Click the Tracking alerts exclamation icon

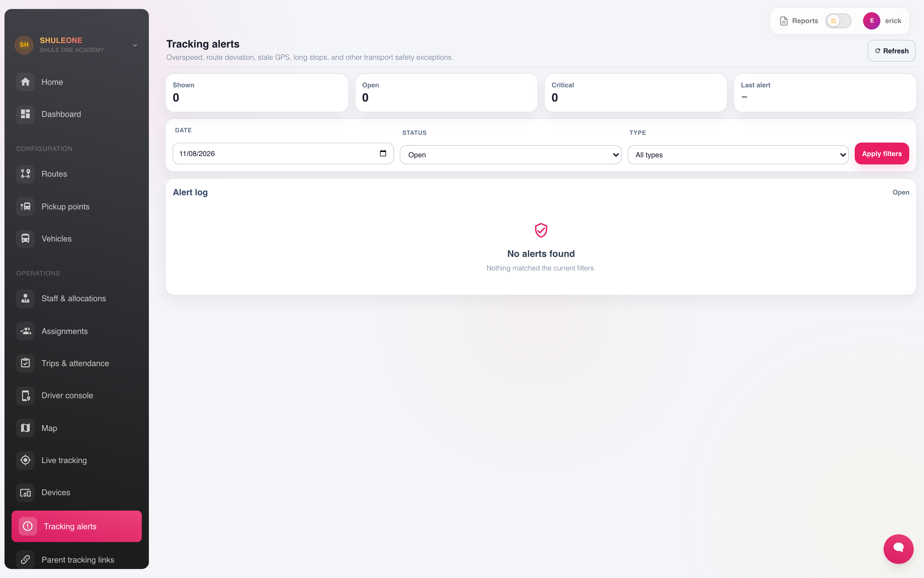coord(28,526)
